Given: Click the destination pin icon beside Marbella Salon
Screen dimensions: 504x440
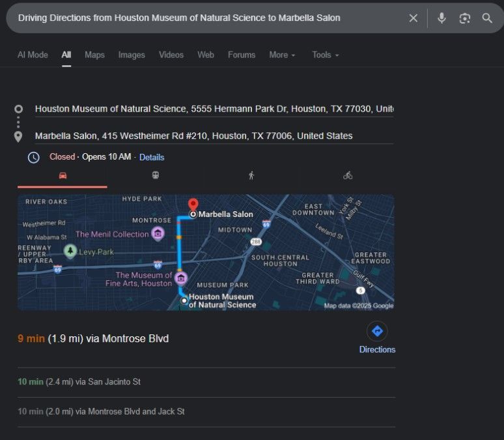Looking at the screenshot, I should click(x=18, y=137).
